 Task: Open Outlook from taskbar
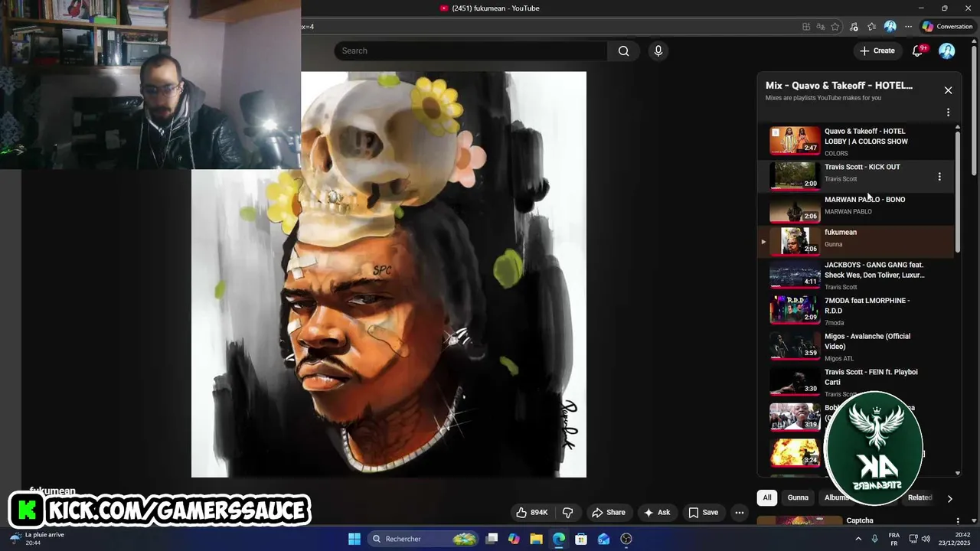[x=604, y=539]
